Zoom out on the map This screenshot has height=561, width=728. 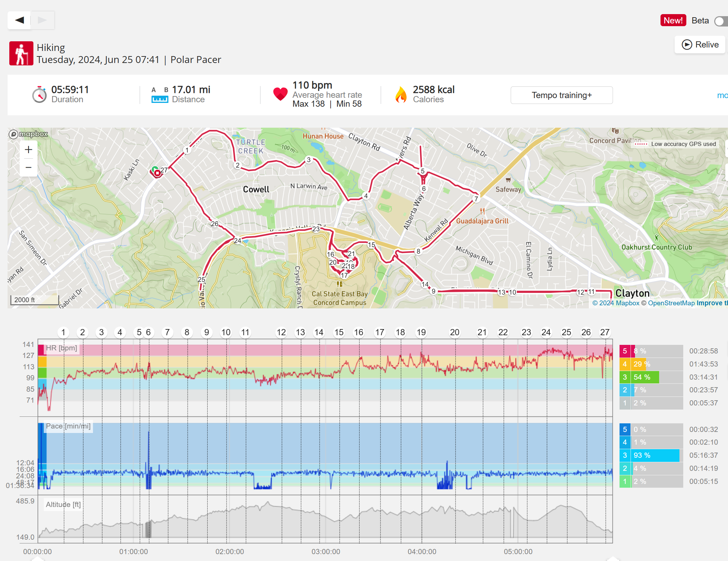29,168
